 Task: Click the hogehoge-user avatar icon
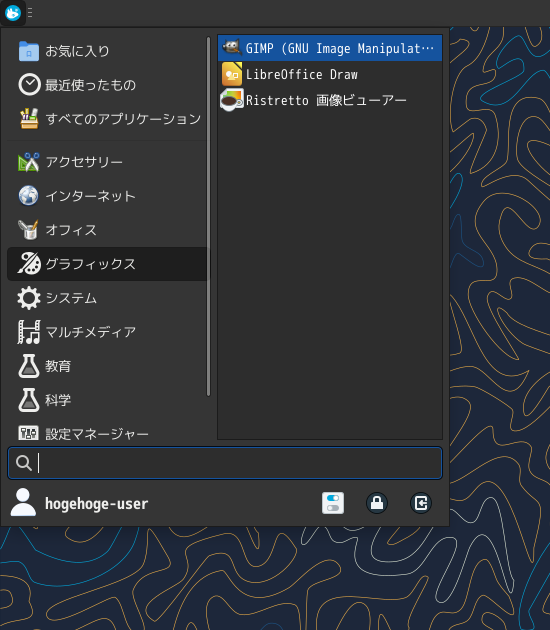(x=23, y=502)
